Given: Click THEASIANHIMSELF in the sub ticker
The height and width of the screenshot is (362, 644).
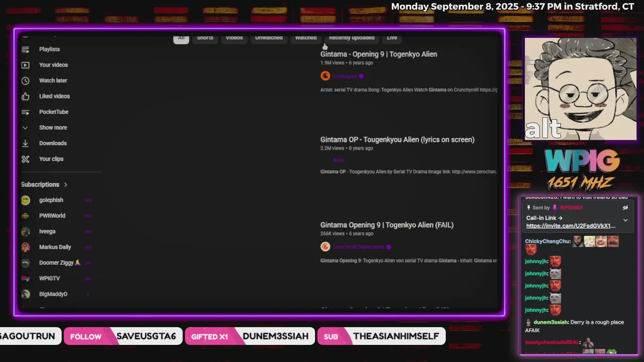Looking at the screenshot, I should (396, 336).
